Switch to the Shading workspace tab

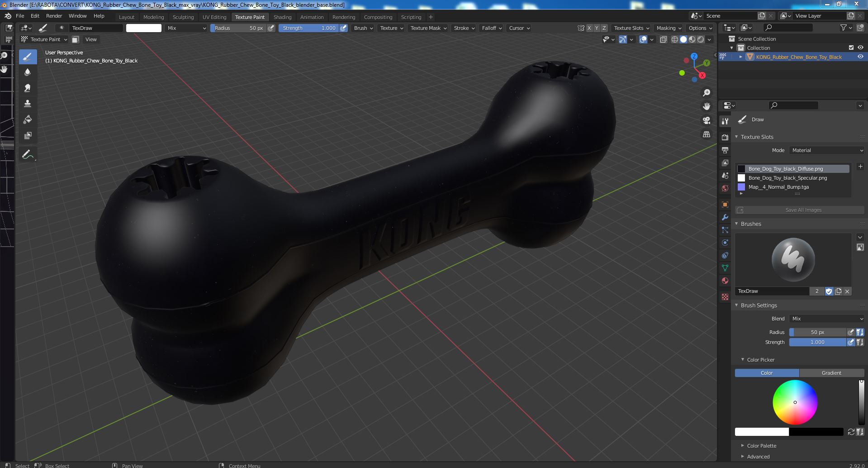(x=282, y=17)
